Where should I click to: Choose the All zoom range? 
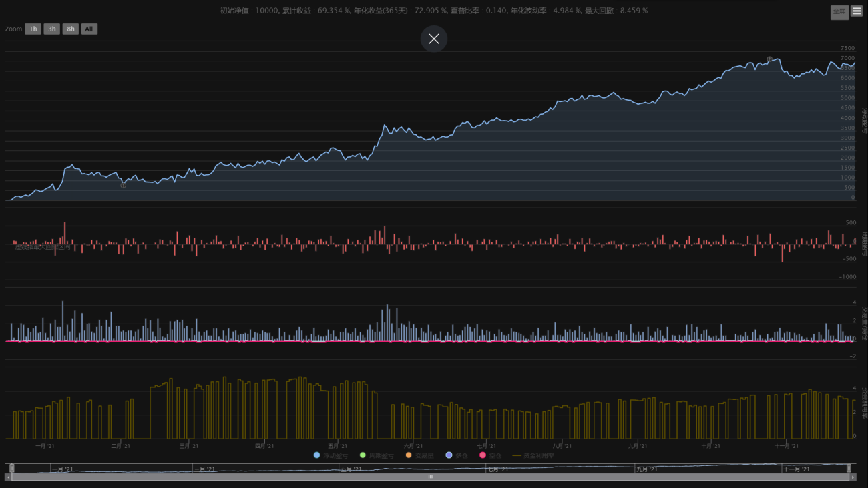click(89, 29)
